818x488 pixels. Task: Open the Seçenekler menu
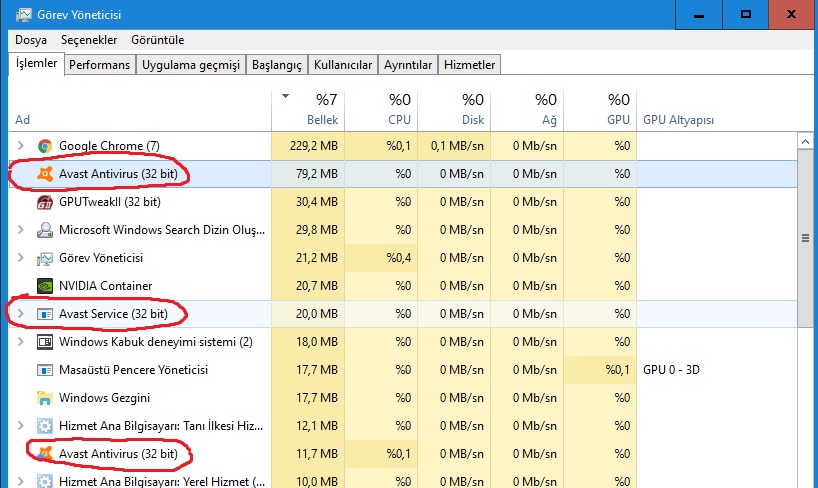(89, 40)
